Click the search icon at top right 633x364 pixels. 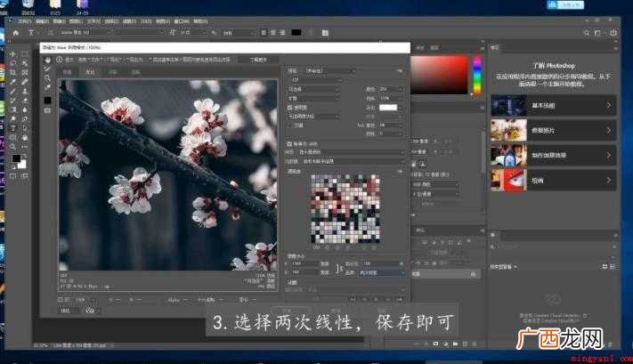(x=587, y=33)
